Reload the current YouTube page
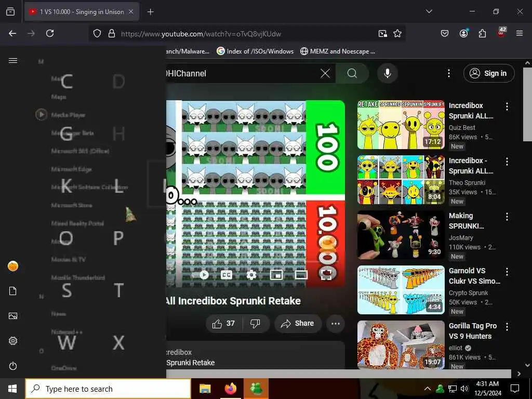The width and height of the screenshot is (532, 399). tap(50, 33)
